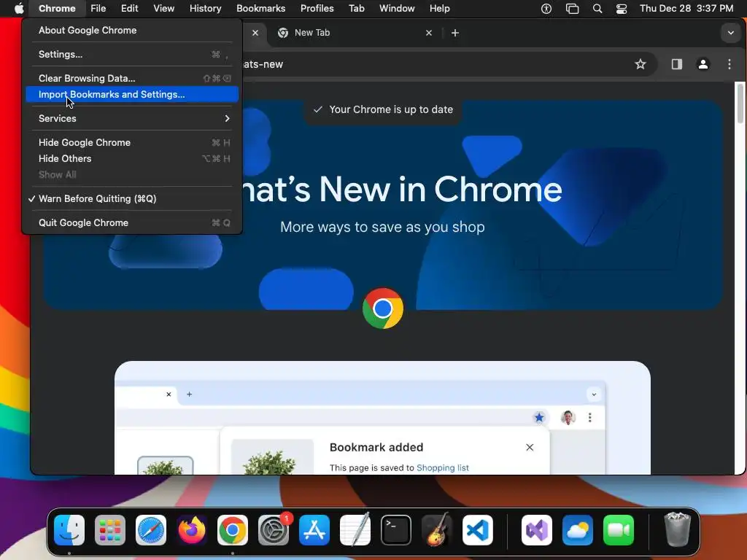The image size is (747, 560).
Task: Open the Profiles menu
Action: pyautogui.click(x=317, y=8)
